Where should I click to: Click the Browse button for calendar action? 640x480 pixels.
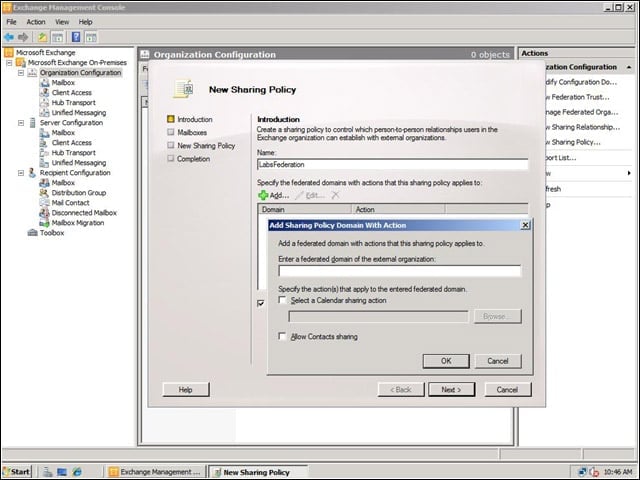point(498,316)
